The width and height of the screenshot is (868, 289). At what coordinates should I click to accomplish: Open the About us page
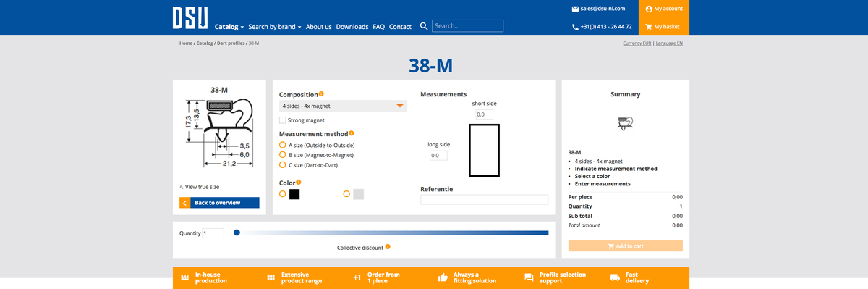click(319, 26)
